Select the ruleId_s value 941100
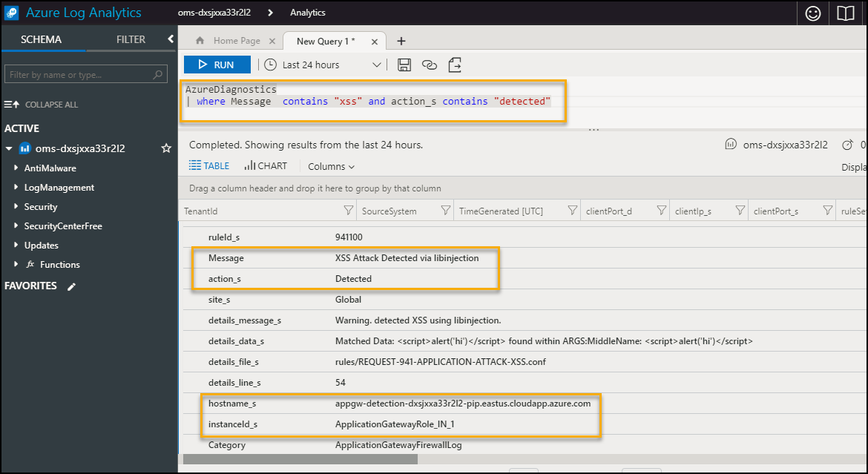Viewport: 868px width, 474px height. (349, 237)
